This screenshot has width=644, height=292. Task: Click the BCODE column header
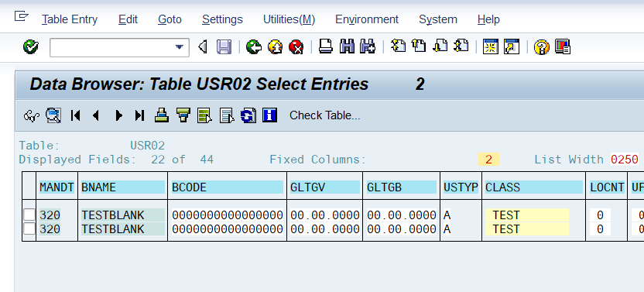[x=227, y=187]
